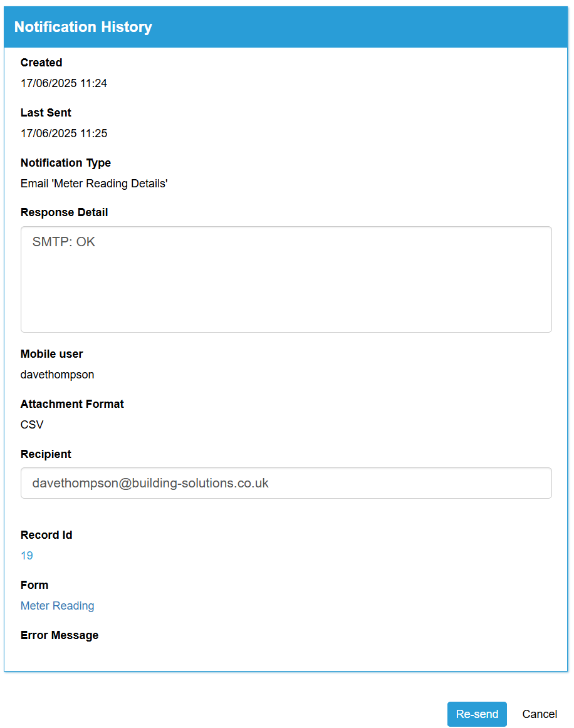
Task: Click the SMTP: OK response text
Action: tap(64, 241)
